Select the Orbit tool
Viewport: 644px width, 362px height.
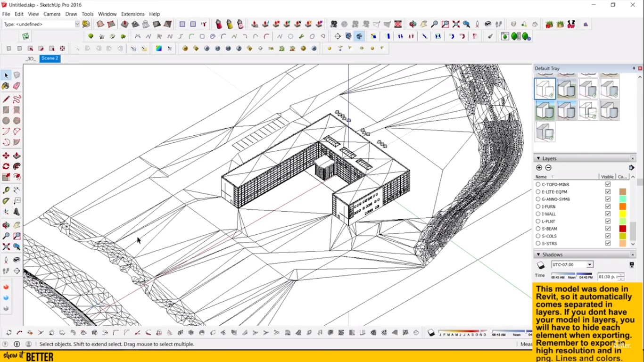6,225
